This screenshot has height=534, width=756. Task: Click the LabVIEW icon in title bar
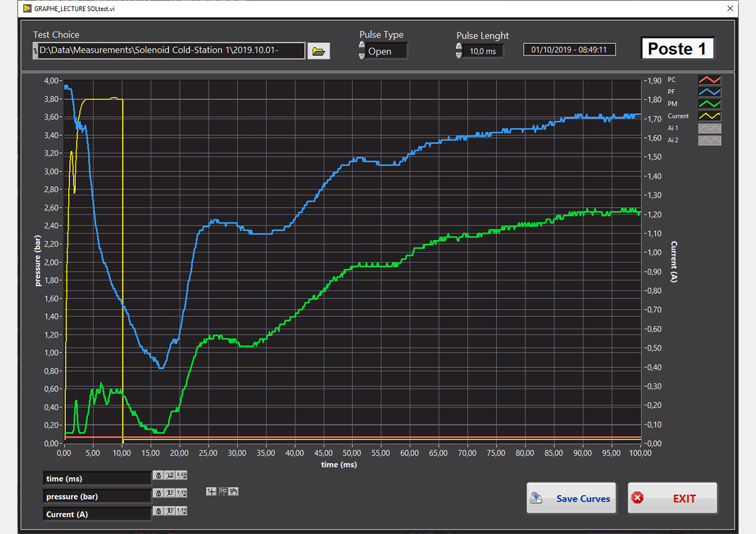pos(27,8)
